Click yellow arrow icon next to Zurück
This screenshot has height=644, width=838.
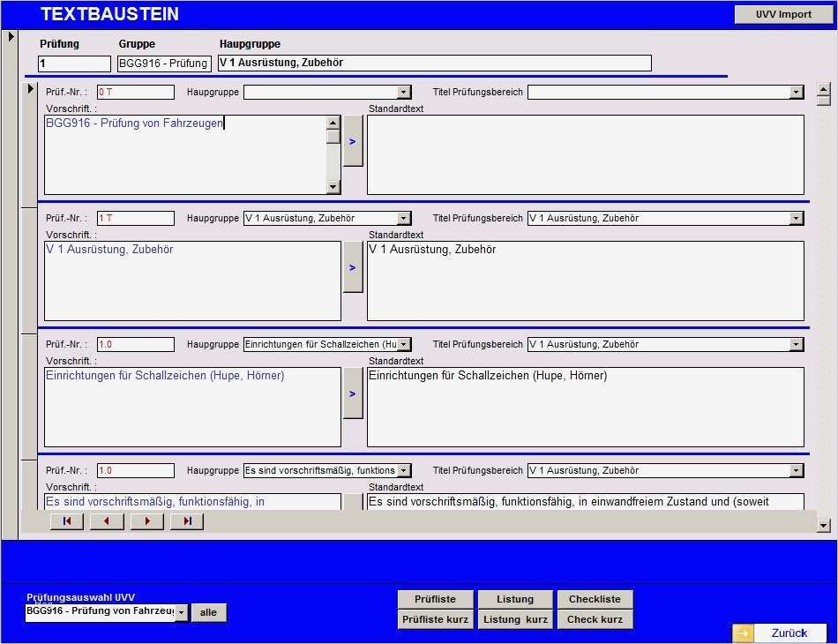tap(743, 633)
